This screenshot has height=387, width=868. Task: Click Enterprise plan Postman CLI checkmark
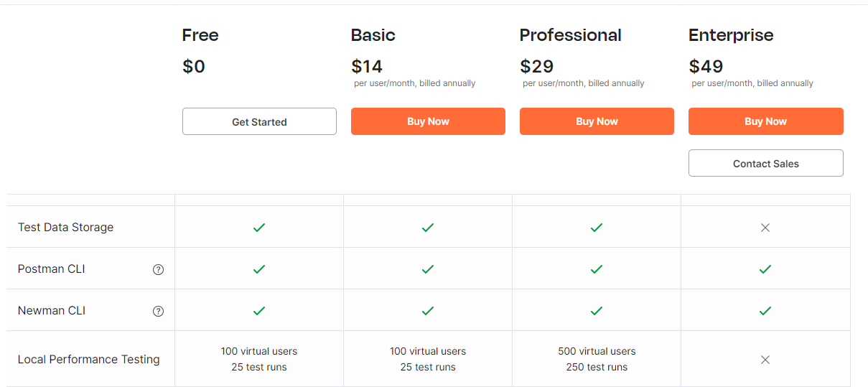click(x=765, y=269)
